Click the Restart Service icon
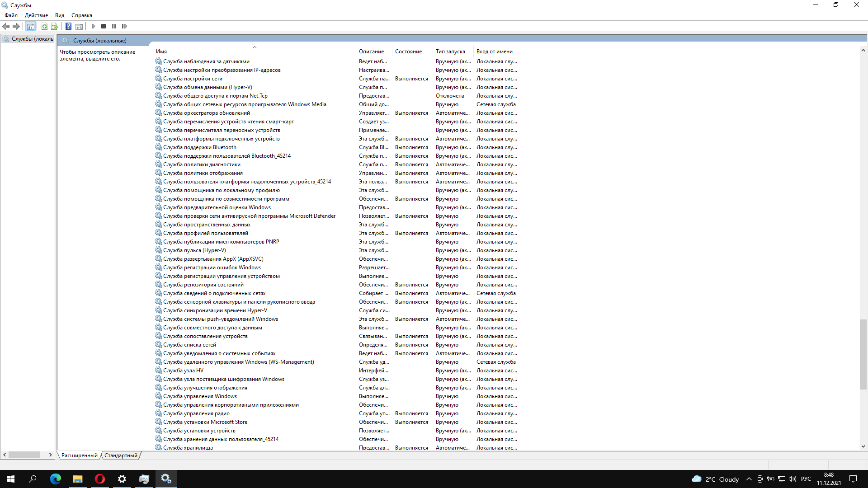Viewport: 868px width, 488px height. pos(124,26)
